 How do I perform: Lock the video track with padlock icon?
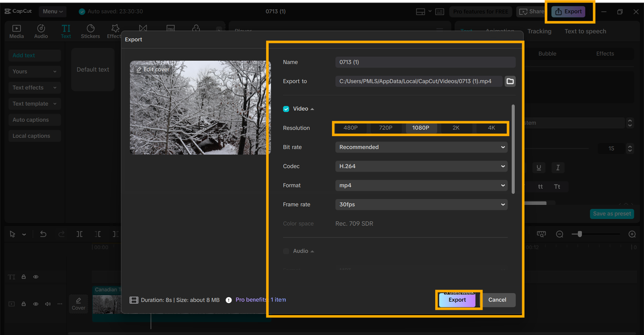point(24,304)
